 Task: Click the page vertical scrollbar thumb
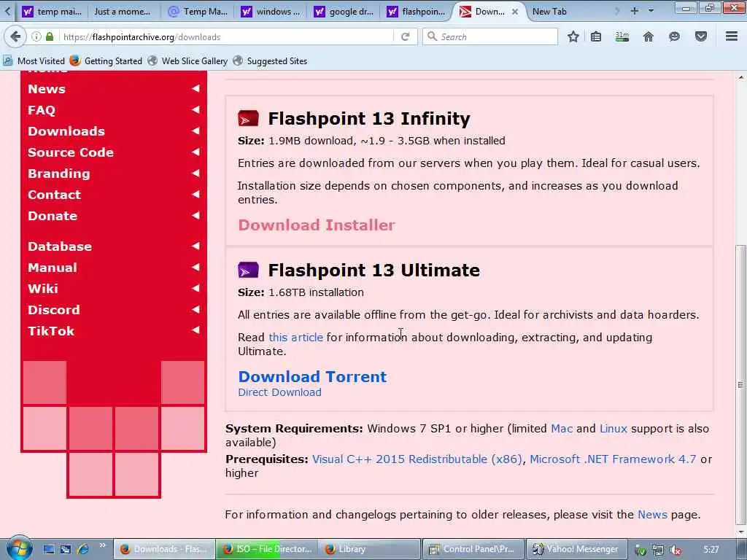[x=740, y=384]
